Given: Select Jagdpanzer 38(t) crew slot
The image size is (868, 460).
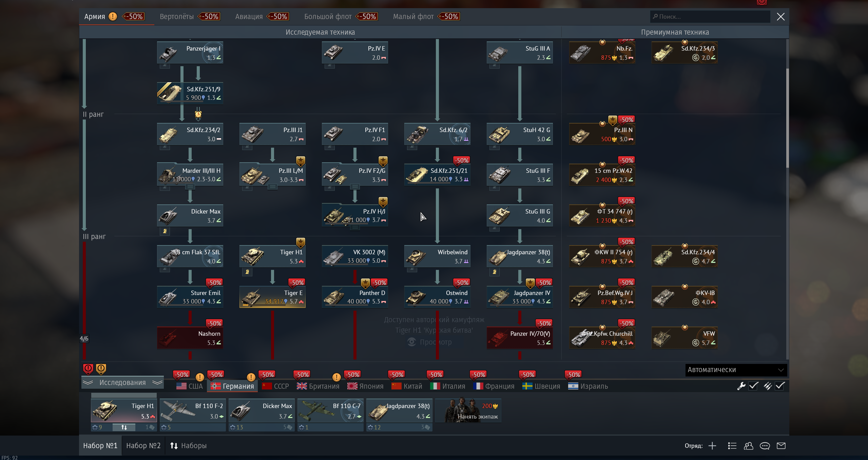Looking at the screenshot, I should [399, 411].
